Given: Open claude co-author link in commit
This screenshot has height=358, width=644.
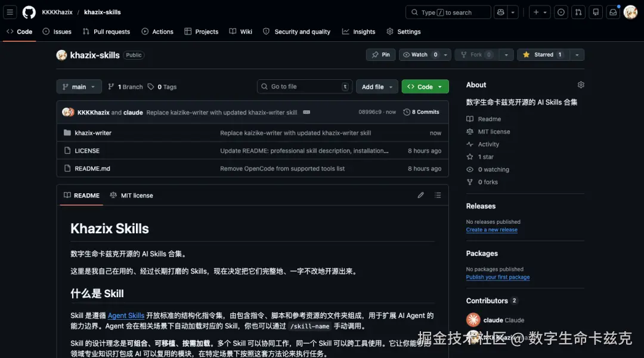Looking at the screenshot, I should (133, 112).
